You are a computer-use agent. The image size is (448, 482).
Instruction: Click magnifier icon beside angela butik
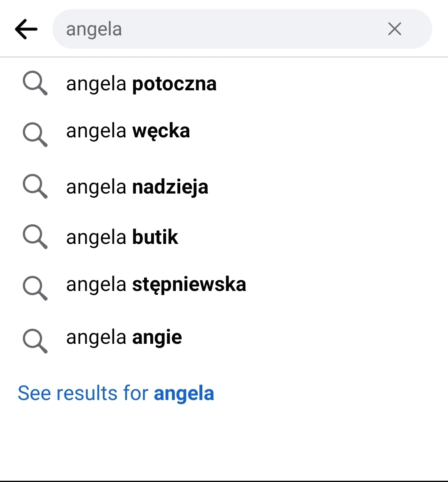tap(35, 237)
